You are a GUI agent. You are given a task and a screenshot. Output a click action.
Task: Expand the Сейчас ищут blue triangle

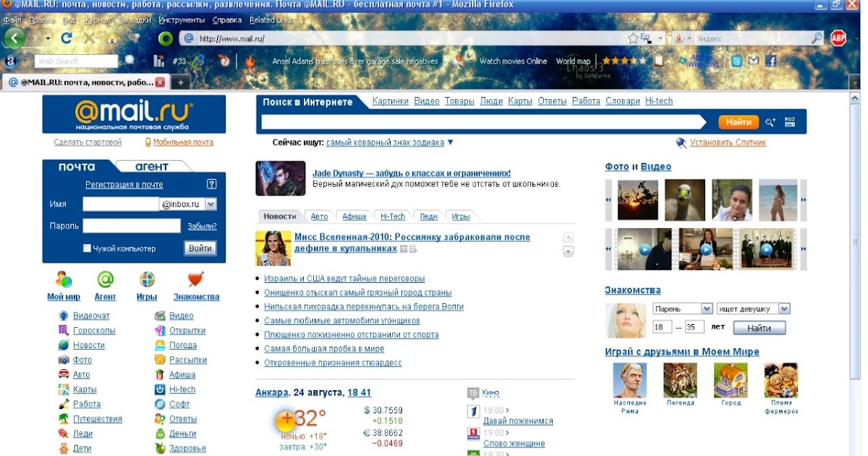451,143
